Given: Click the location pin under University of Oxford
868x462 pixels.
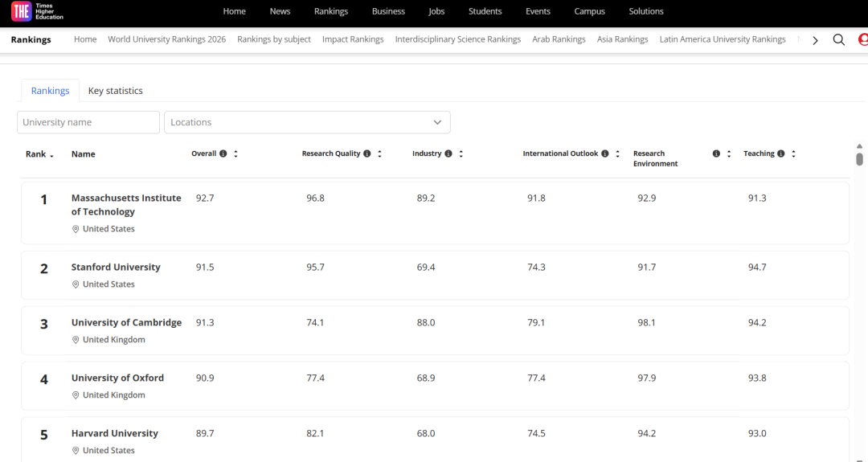Looking at the screenshot, I should [x=76, y=395].
